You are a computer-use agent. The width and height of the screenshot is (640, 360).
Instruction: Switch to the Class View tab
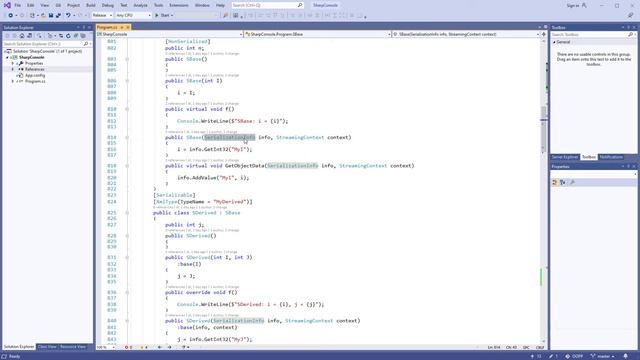(x=47, y=347)
